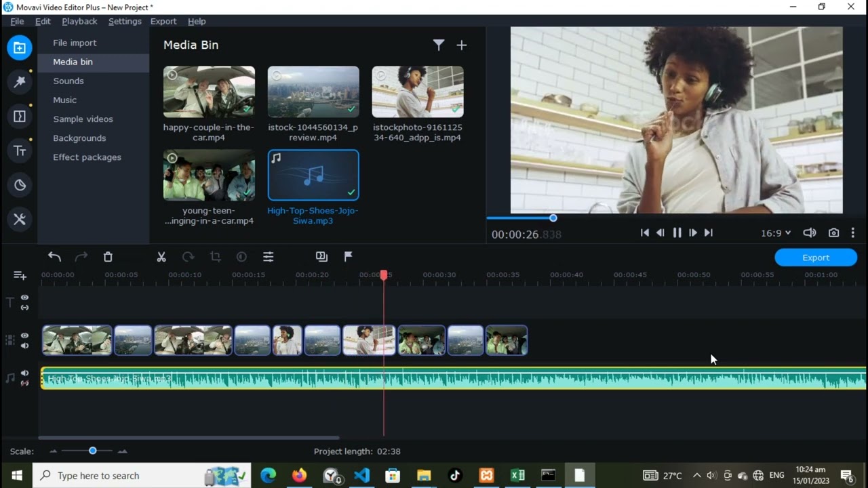Undo the last action on timeline toolbar
The image size is (868, 488).
pyautogui.click(x=54, y=257)
